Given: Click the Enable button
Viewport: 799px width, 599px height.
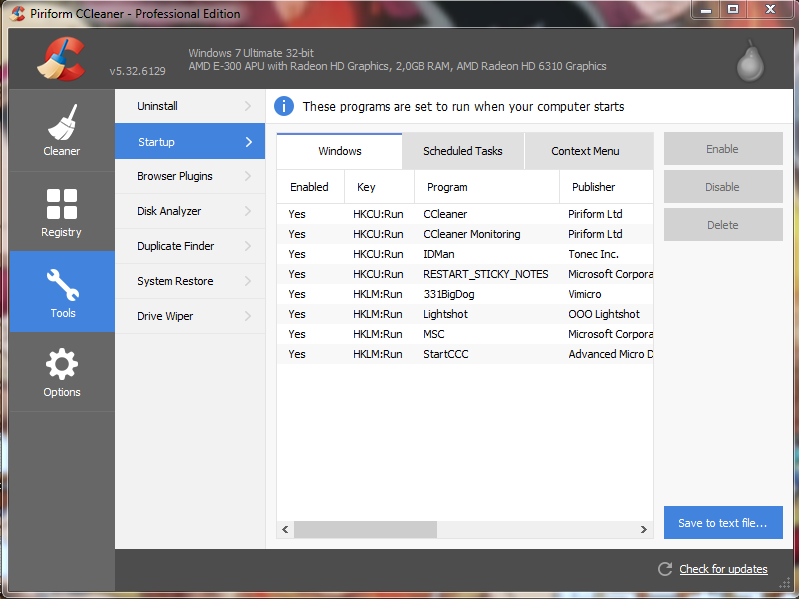Looking at the screenshot, I should [723, 149].
